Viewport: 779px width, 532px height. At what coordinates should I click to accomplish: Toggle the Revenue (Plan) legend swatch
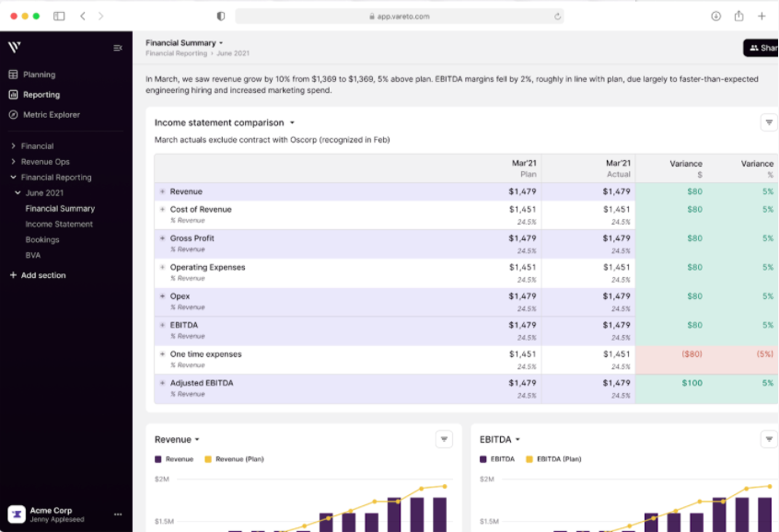coord(208,458)
